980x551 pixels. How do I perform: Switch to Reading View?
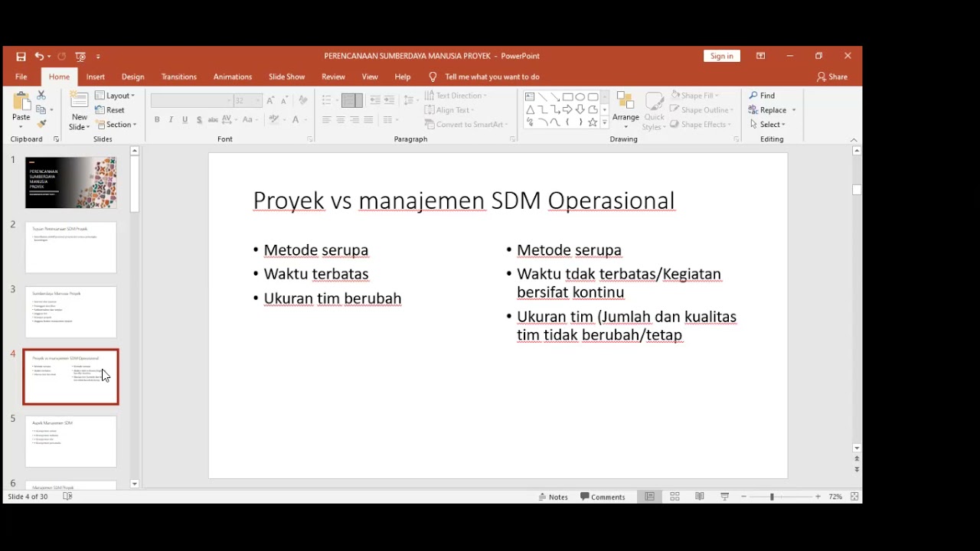point(699,497)
